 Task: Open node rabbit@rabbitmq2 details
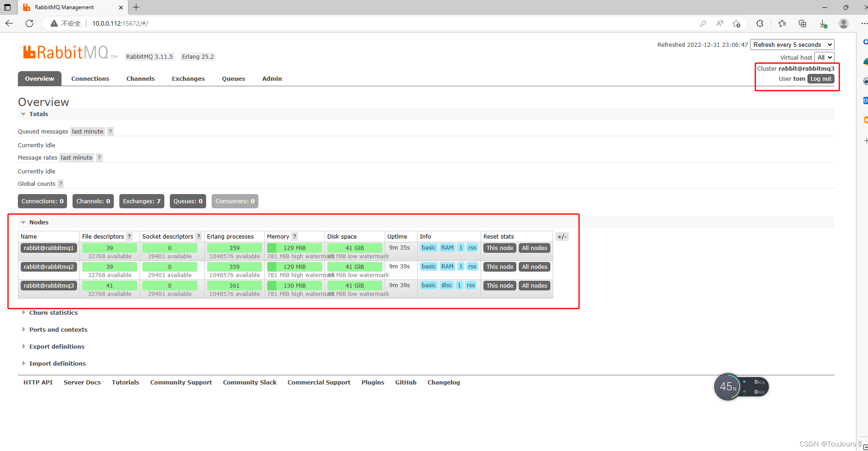[49, 267]
